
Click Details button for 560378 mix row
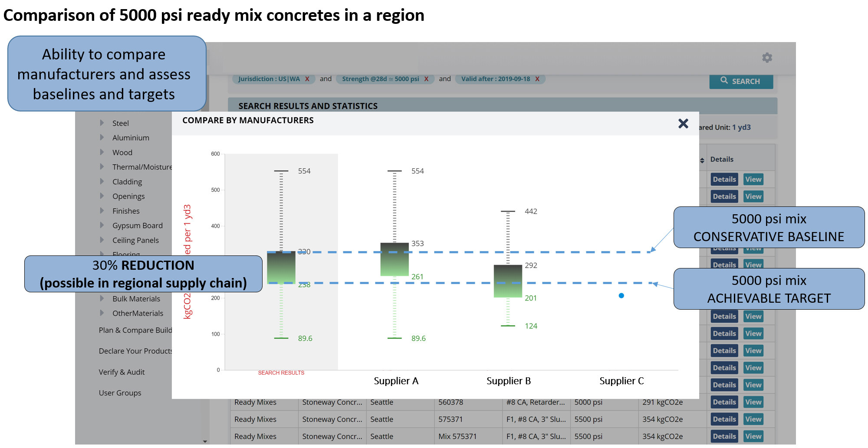(x=724, y=402)
